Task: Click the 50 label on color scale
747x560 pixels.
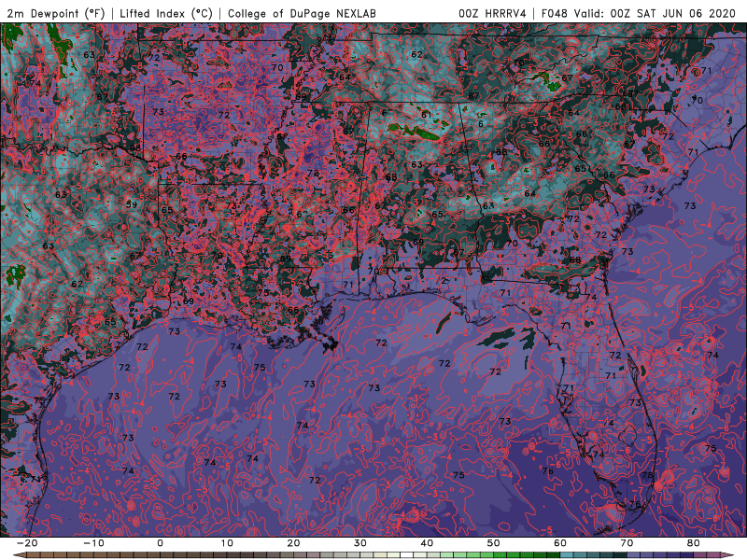Action: (x=494, y=543)
